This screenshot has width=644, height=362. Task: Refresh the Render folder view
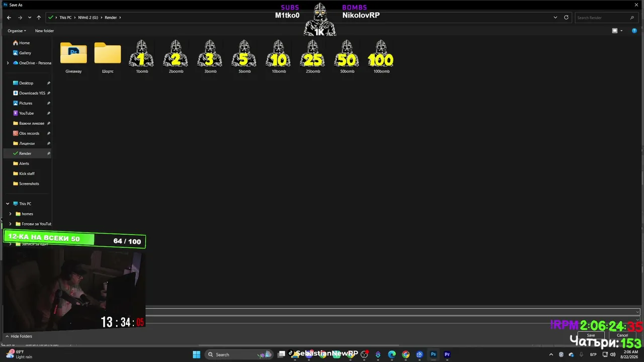566,18
